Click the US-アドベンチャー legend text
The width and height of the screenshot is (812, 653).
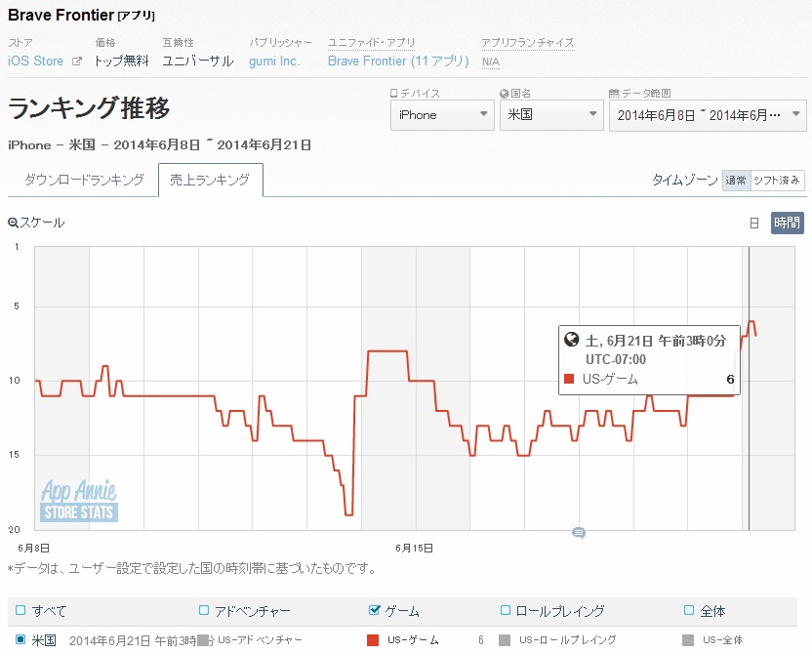[260, 640]
